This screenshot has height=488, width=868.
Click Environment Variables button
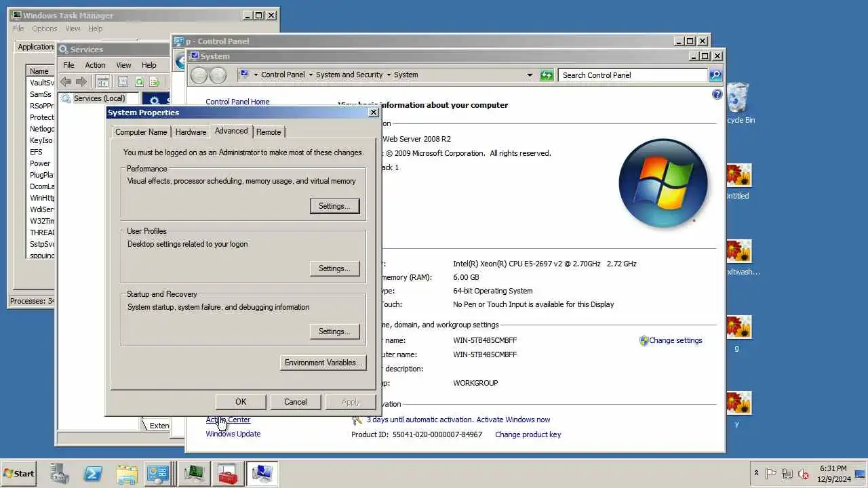(323, 363)
